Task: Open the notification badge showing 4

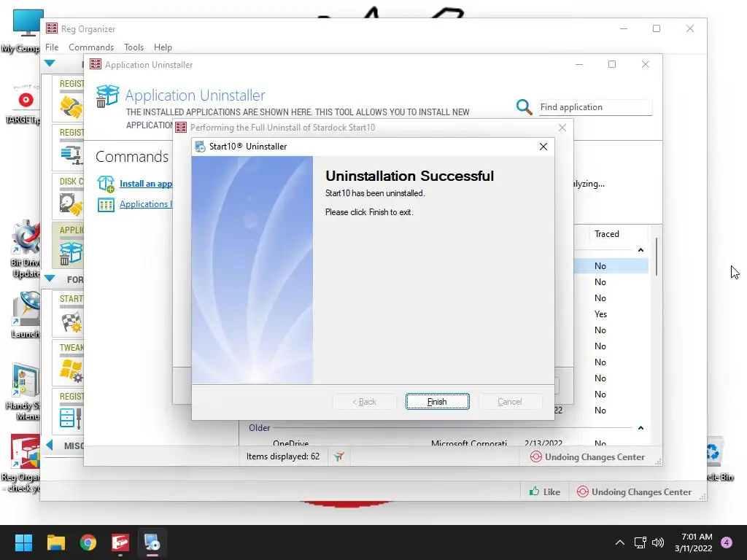Action: click(x=727, y=542)
